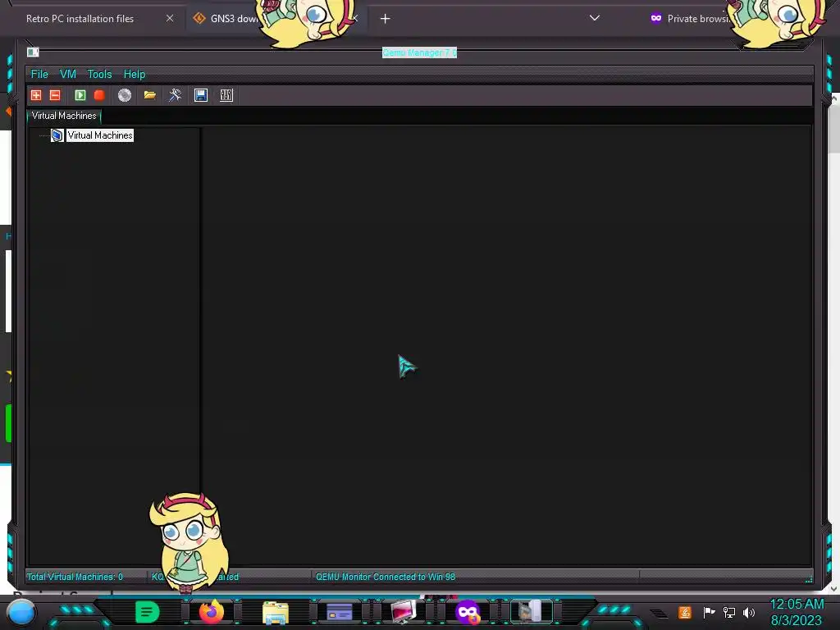840x630 pixels.
Task: Open the list all tabs dropdown
Action: click(595, 18)
